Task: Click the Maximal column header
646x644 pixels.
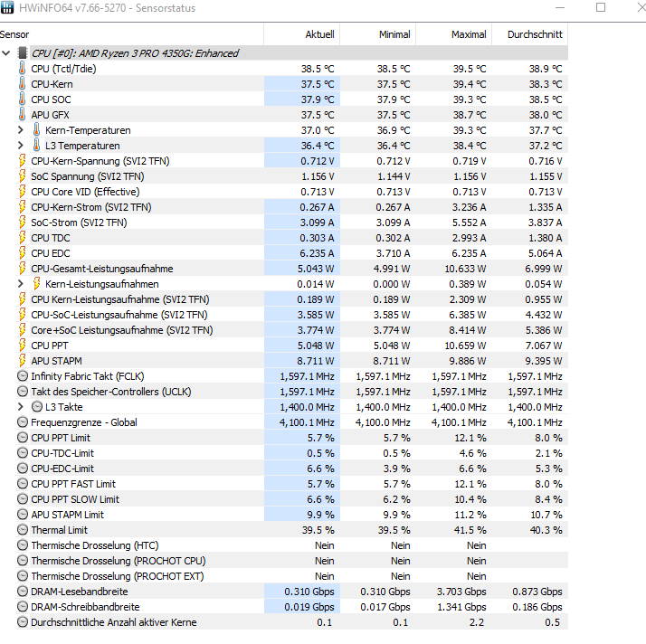Action: click(x=453, y=34)
